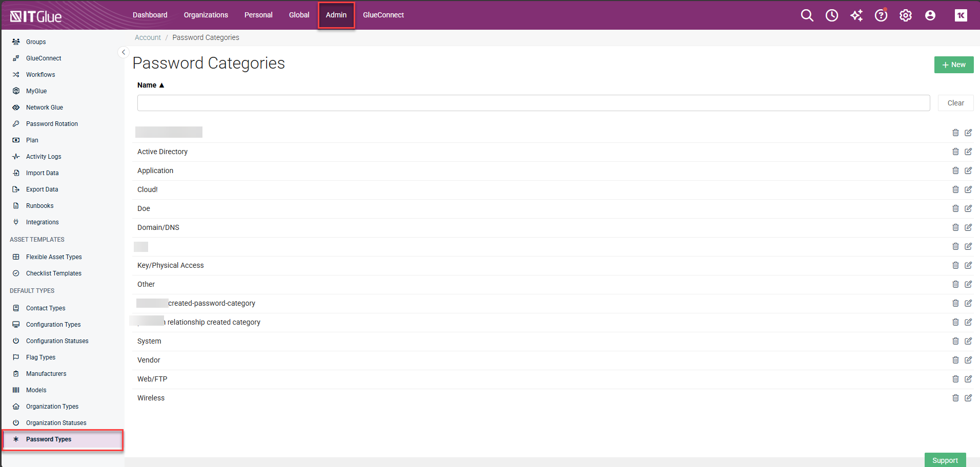980x467 pixels.
Task: Collapse the left sidebar with chevron
Action: 124,52
